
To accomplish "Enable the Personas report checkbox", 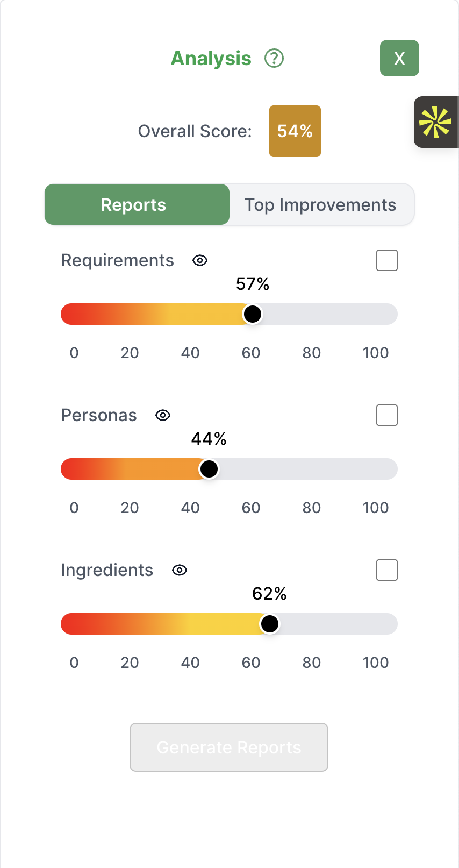I will click(x=387, y=415).
